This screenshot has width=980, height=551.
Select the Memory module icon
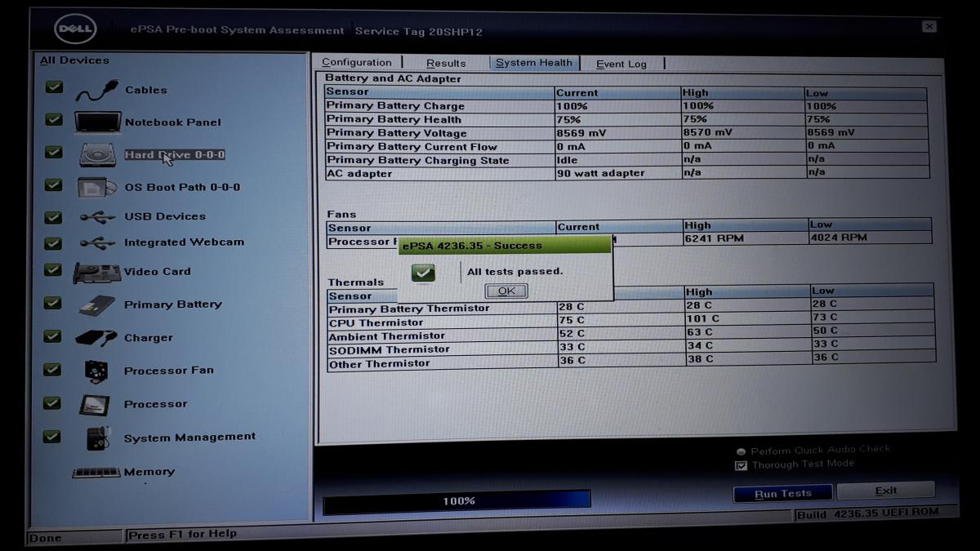point(96,473)
